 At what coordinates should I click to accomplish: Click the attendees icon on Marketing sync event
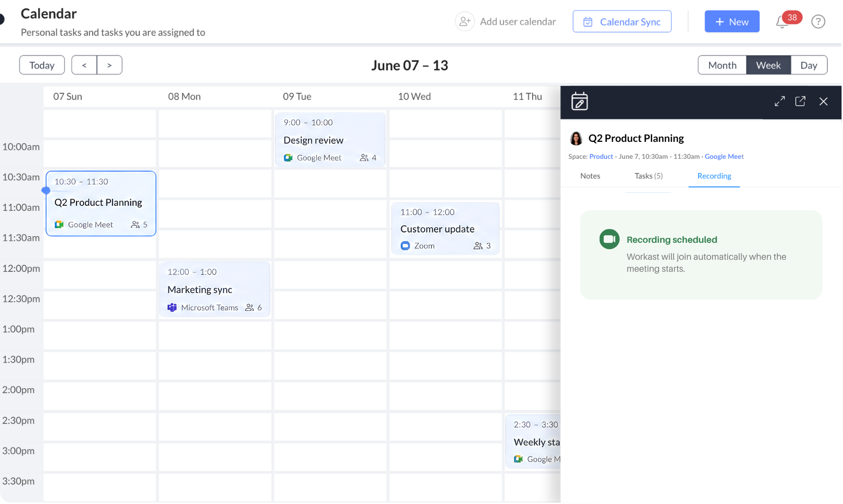point(249,308)
